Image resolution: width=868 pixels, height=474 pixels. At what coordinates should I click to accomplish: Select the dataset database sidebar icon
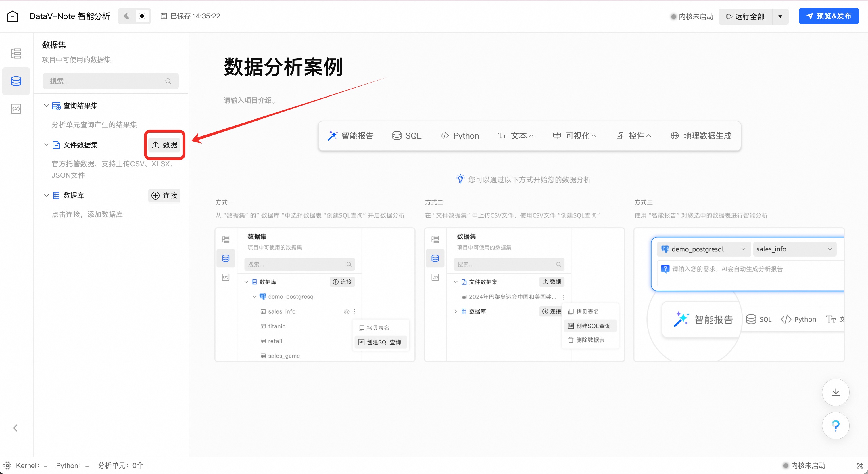pos(16,81)
